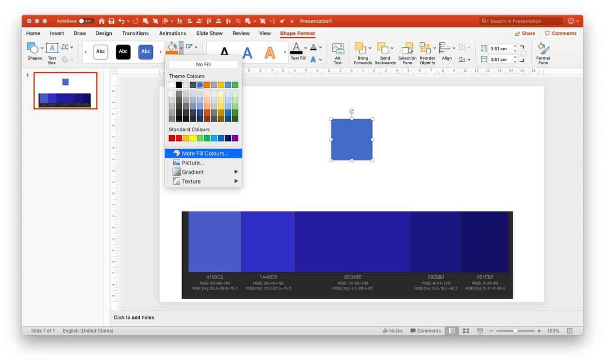This screenshot has height=364, width=605.
Task: Open the Alt Text tool
Action: click(x=338, y=53)
